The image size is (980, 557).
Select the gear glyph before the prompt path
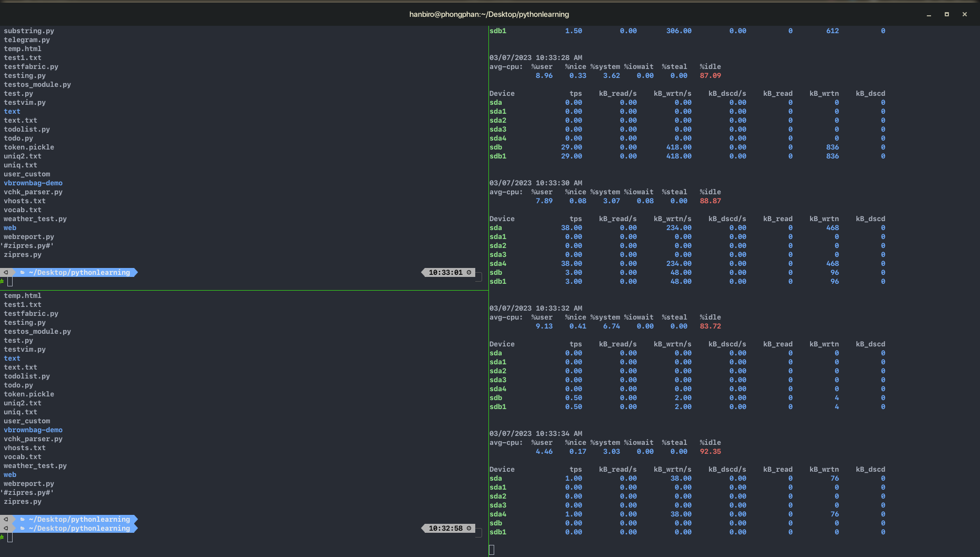(x=6, y=272)
